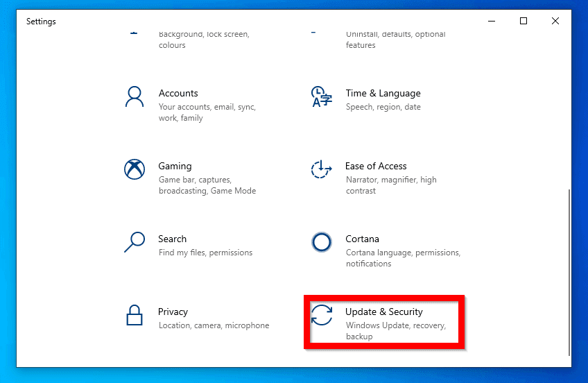Open the Gaming settings heading
This screenshot has height=383, width=588.
[x=175, y=166]
